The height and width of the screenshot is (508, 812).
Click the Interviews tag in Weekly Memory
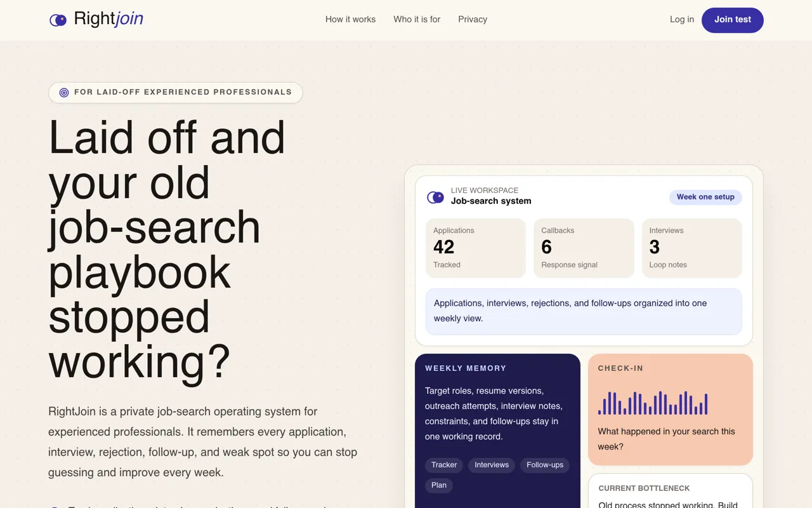tap(492, 465)
